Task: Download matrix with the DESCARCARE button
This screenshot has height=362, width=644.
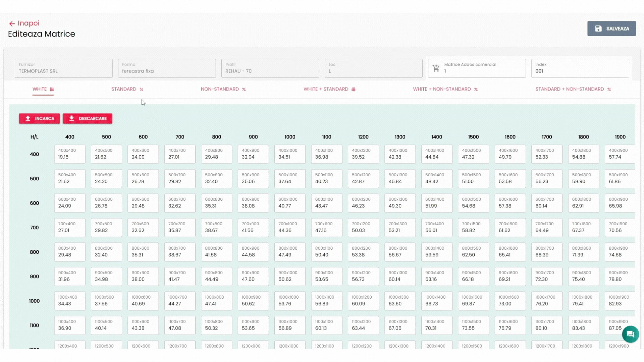Action: coord(87,118)
